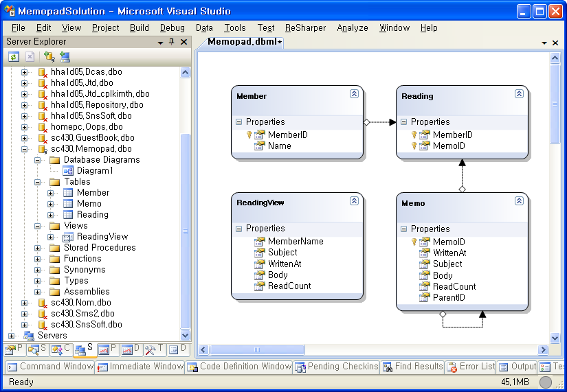Open Server Explorer window position dropdown arrow

(x=160, y=43)
